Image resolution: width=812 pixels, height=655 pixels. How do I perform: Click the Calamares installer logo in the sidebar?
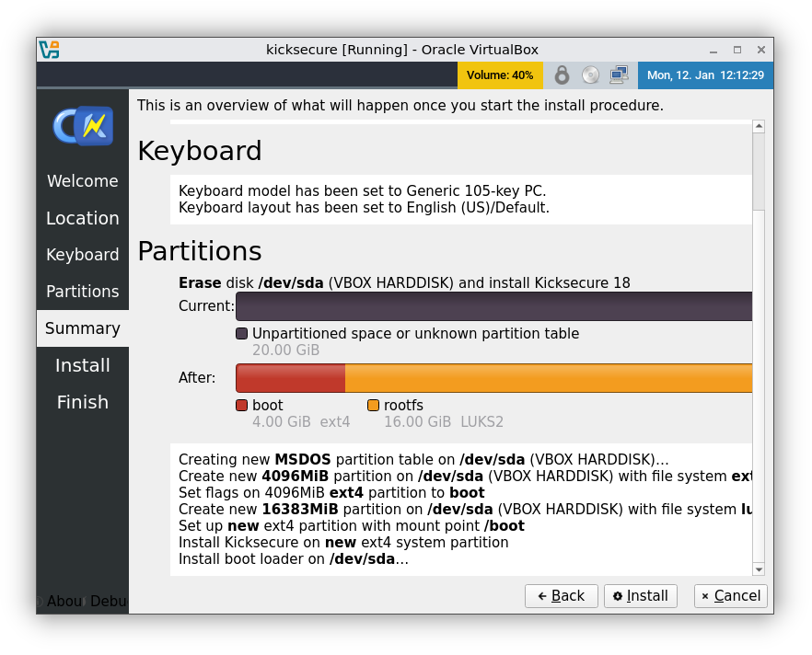click(82, 125)
